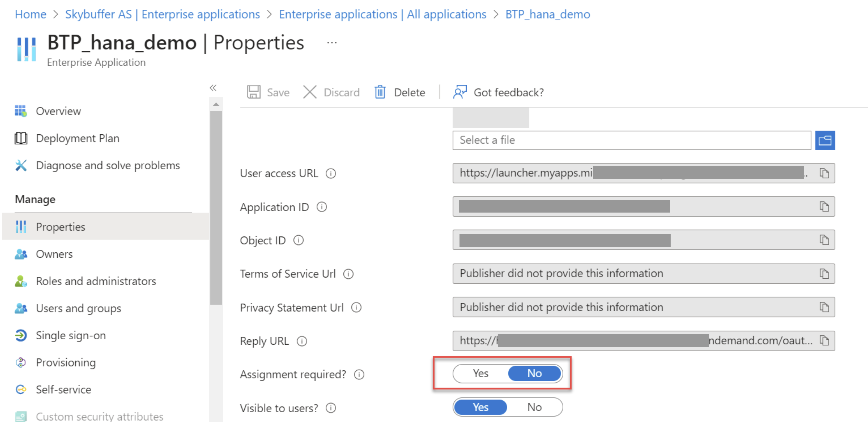
Task: Click the Select a file input field
Action: click(632, 140)
